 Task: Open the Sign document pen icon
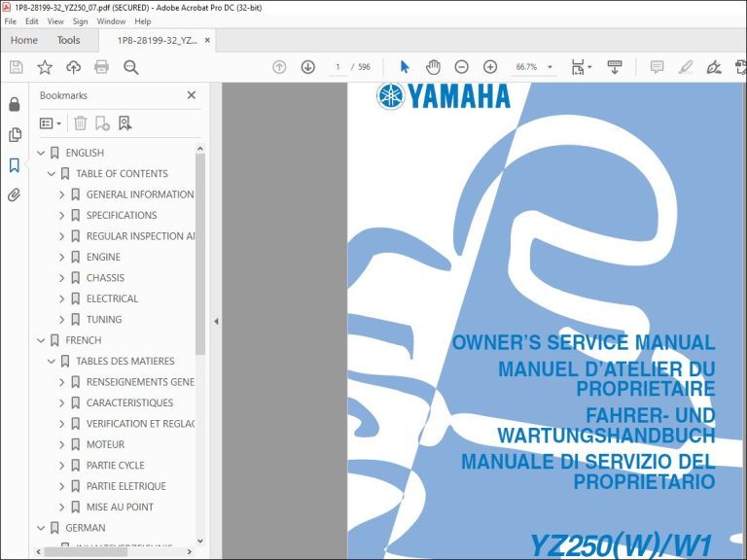click(714, 67)
